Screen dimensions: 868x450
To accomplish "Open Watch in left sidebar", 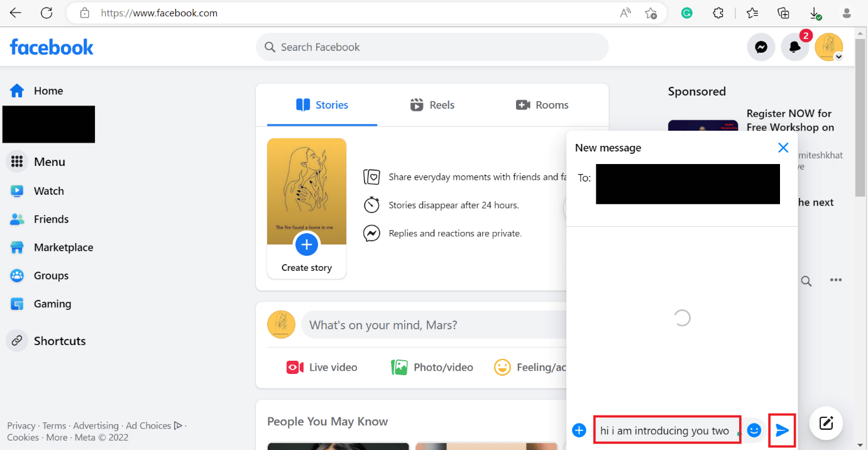I will pyautogui.click(x=36, y=191).
